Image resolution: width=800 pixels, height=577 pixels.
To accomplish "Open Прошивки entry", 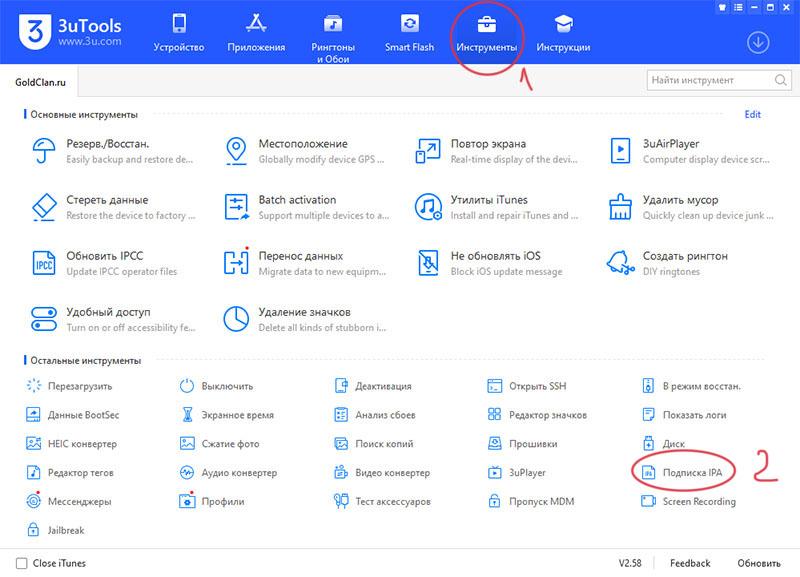I will pyautogui.click(x=522, y=443).
